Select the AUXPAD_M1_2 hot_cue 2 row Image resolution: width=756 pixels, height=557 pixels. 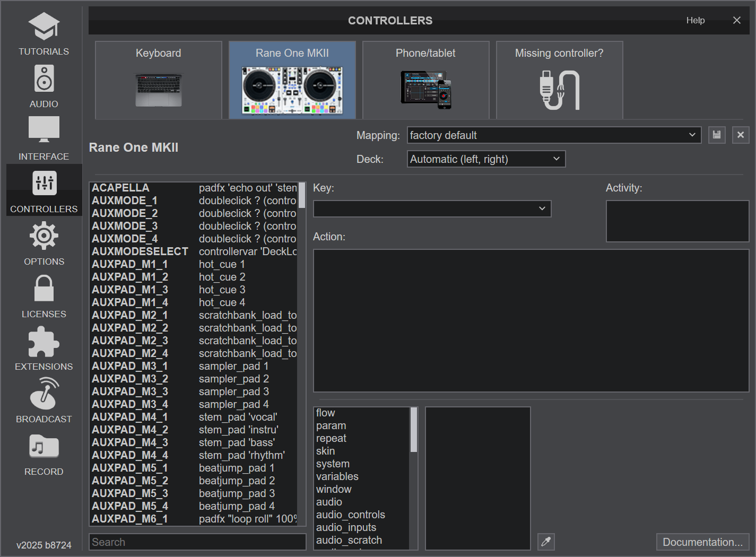click(x=194, y=277)
